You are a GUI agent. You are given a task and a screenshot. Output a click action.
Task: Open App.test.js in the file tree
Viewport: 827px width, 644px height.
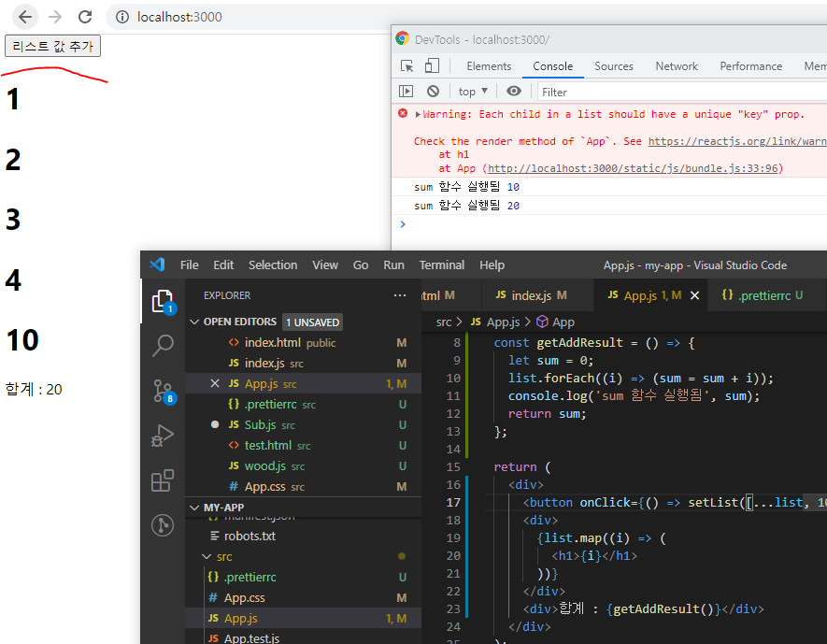(304, 637)
